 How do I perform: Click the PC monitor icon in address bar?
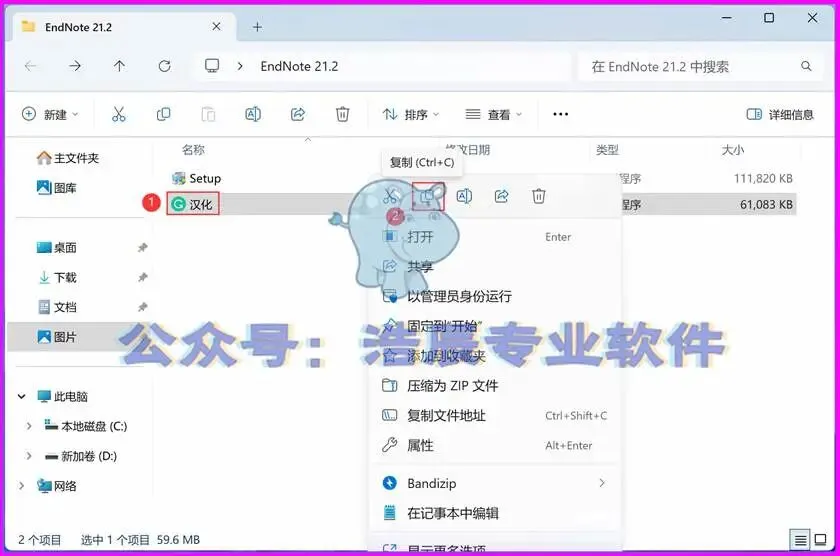point(212,66)
